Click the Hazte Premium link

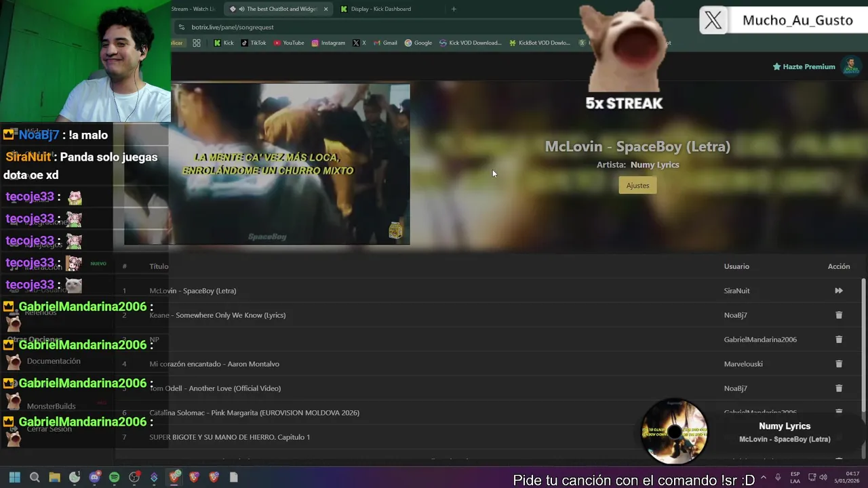804,66
